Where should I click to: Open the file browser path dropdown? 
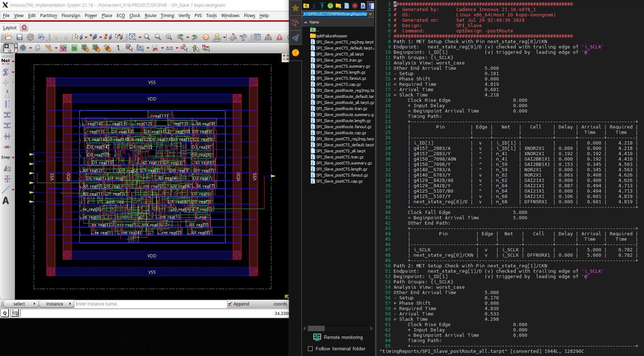point(371,14)
